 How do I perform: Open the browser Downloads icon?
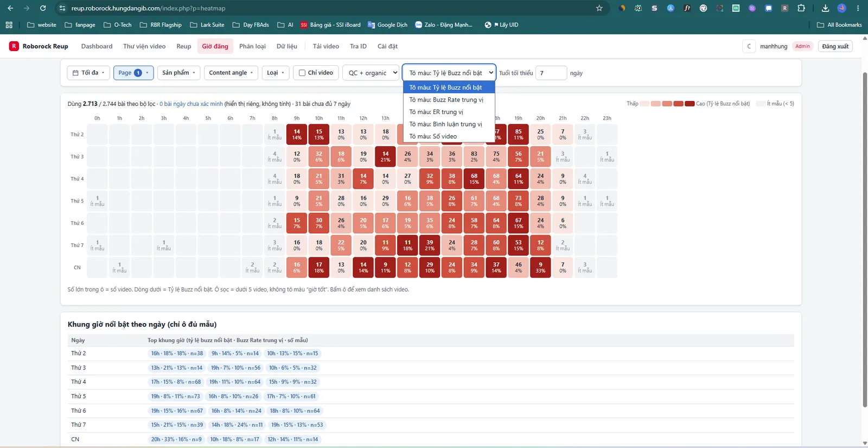coord(825,8)
